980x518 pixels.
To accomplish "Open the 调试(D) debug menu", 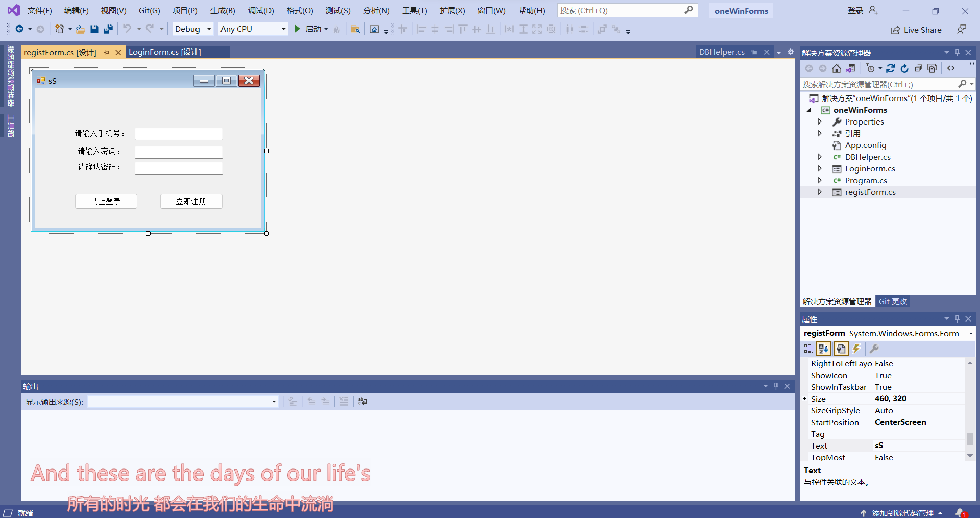I will (x=261, y=11).
